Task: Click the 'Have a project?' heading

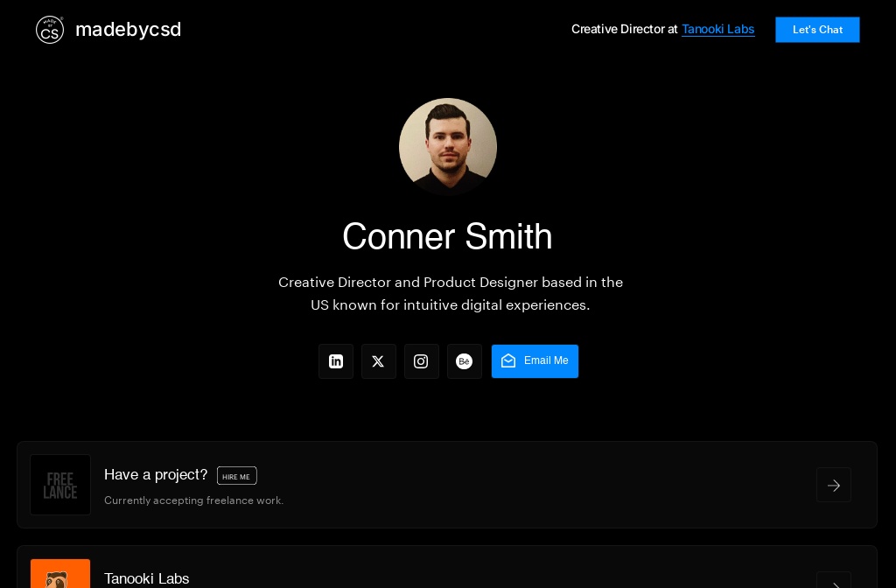Action: coord(156,474)
